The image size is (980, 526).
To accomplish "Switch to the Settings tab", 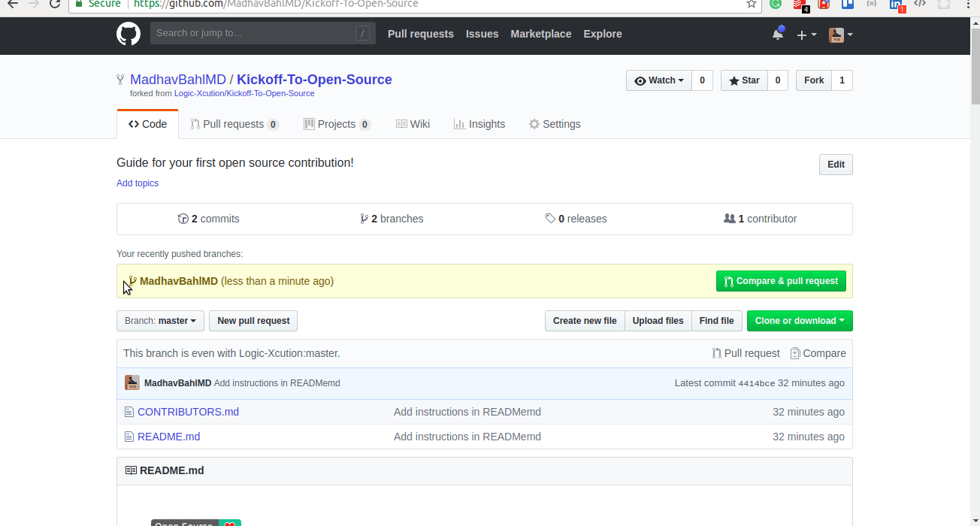I will [x=555, y=124].
